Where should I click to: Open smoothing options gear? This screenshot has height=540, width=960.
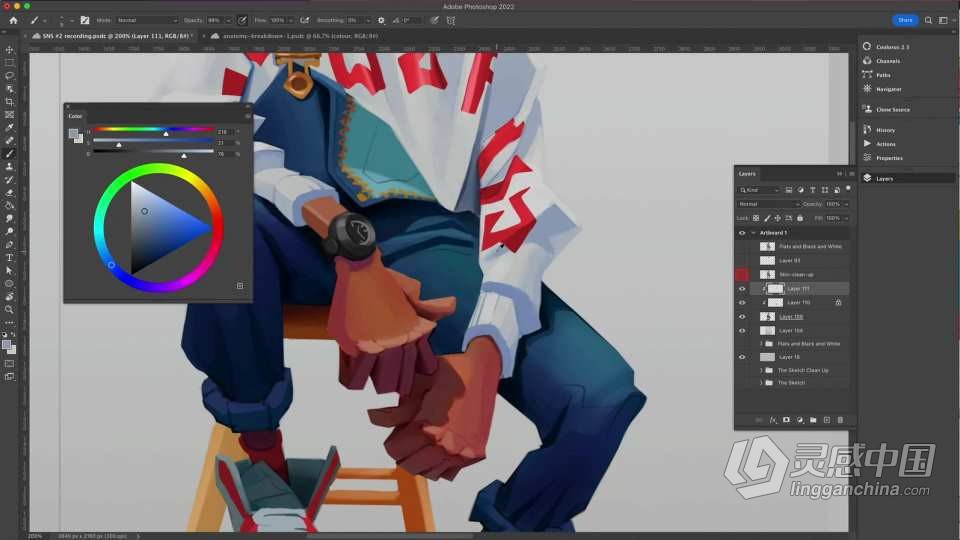[381, 20]
